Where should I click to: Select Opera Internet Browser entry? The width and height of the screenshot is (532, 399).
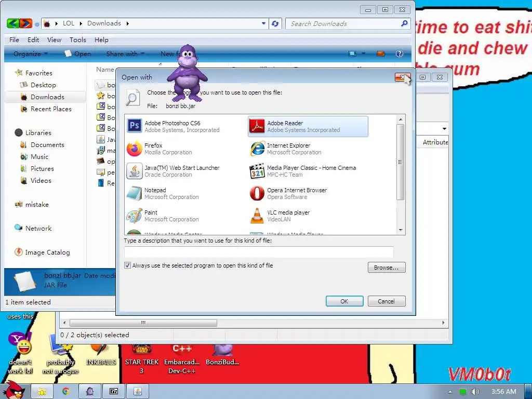(x=308, y=194)
